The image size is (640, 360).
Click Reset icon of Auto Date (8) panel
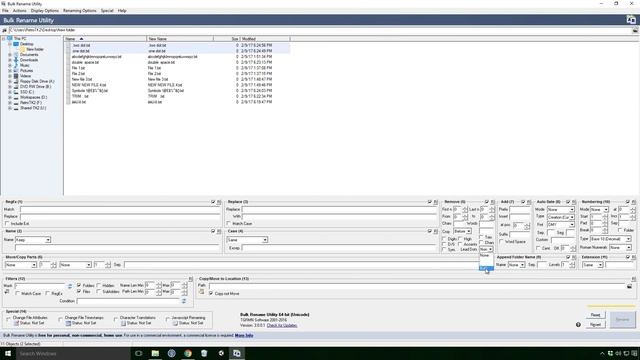pyautogui.click(x=574, y=202)
